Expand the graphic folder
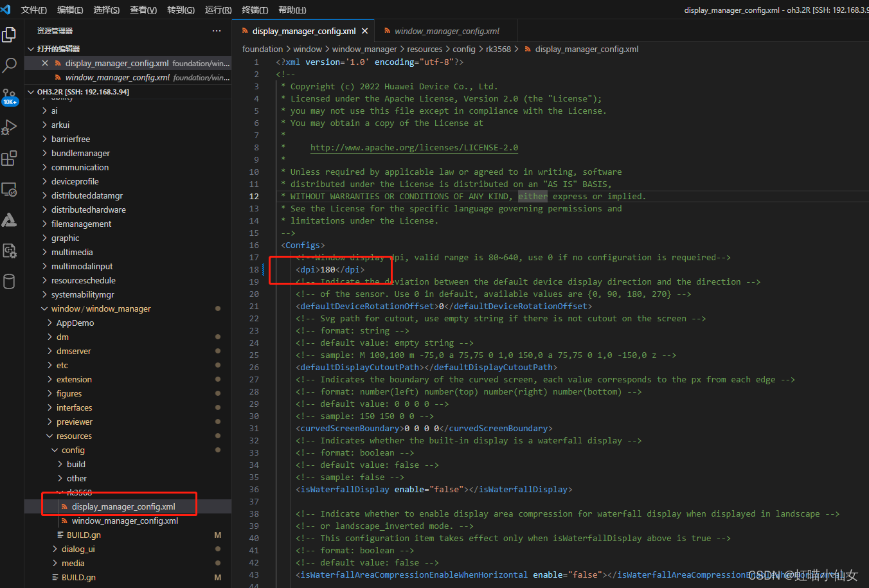The width and height of the screenshot is (869, 588). pyautogui.click(x=65, y=238)
